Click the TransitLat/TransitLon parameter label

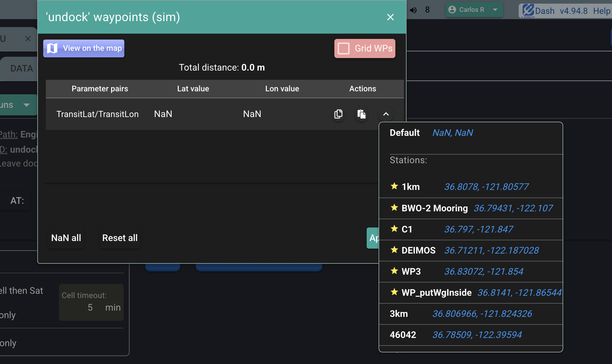coord(98,114)
